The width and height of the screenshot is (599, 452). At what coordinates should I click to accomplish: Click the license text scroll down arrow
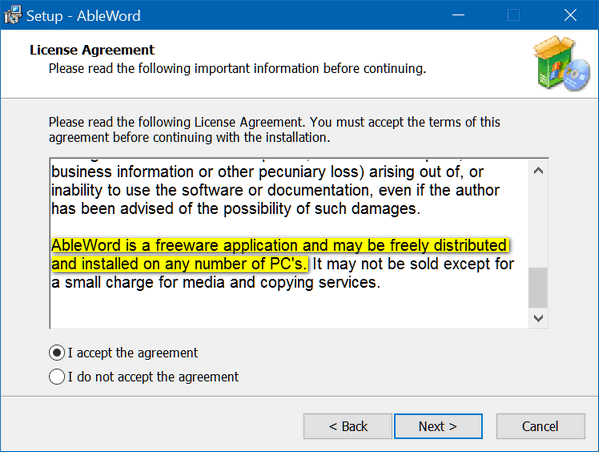tap(538, 318)
